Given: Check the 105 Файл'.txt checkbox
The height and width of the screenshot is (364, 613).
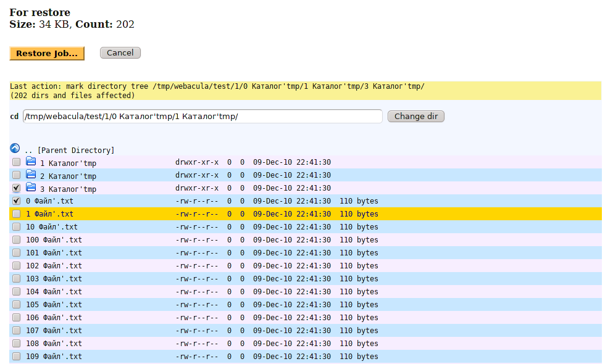Looking at the screenshot, I should pyautogui.click(x=16, y=304).
